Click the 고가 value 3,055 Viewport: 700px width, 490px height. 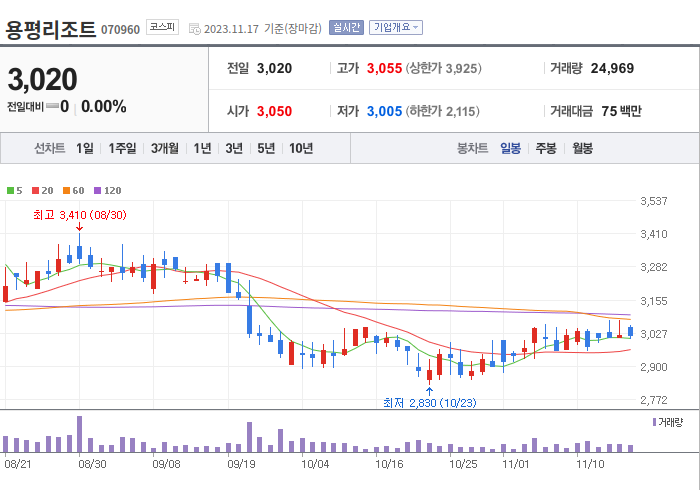click(384, 68)
